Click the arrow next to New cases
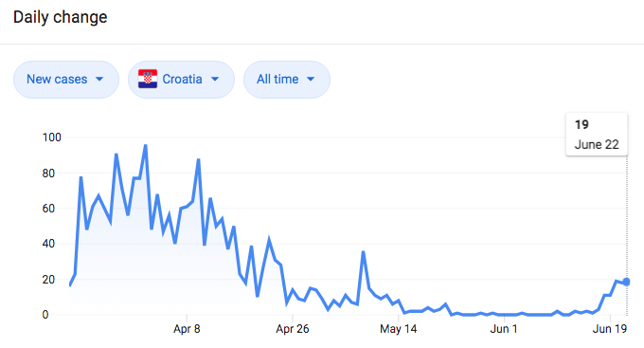The width and height of the screenshot is (644, 348). coord(99,79)
